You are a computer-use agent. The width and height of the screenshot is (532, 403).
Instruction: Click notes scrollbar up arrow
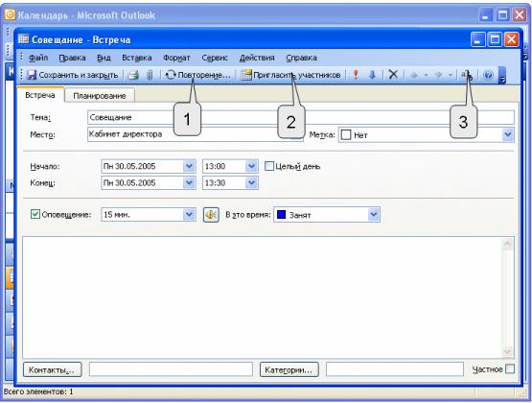coord(508,244)
